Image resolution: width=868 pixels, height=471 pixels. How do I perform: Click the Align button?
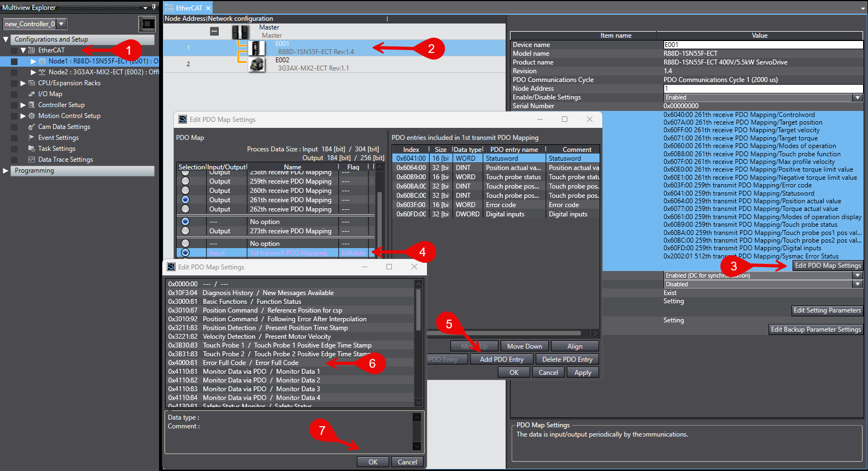point(575,346)
